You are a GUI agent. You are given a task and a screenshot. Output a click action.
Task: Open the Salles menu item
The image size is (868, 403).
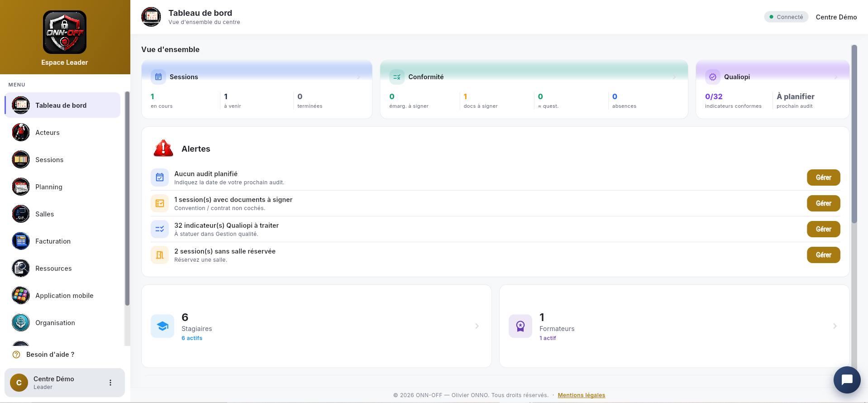(x=62, y=214)
